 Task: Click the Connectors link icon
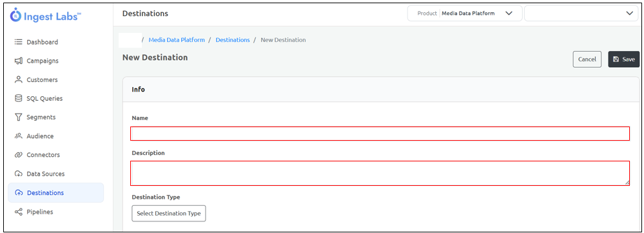pyautogui.click(x=18, y=155)
